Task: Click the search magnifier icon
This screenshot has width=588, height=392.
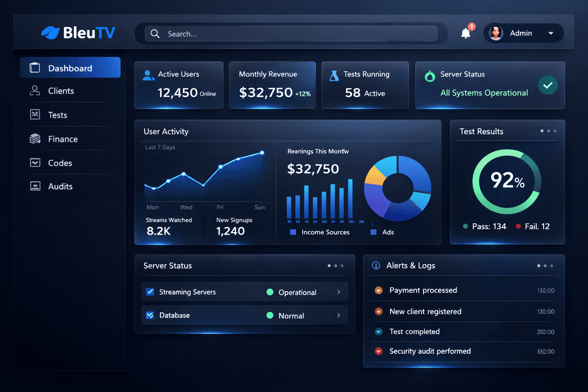Action: pos(155,34)
